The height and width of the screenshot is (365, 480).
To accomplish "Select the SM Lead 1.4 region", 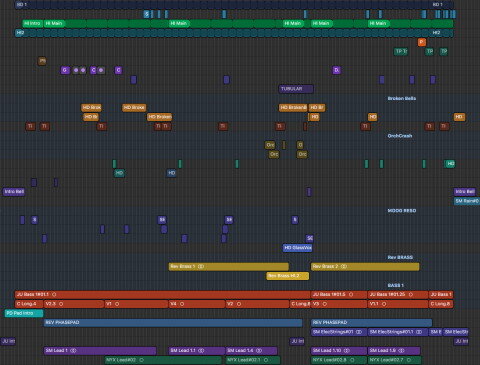I will (251, 351).
